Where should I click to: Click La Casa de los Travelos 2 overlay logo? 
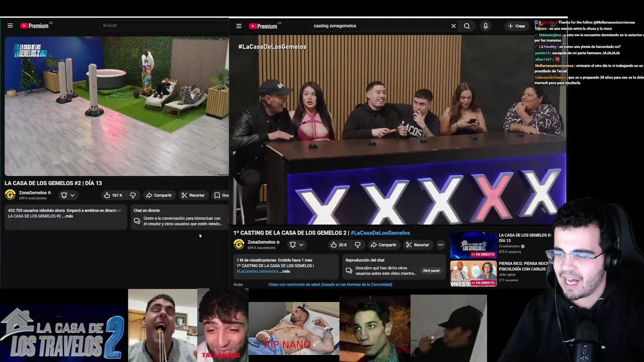[62, 333]
